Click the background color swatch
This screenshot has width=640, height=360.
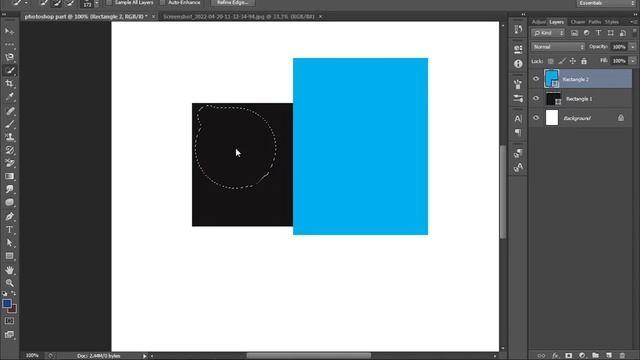pos(13,310)
